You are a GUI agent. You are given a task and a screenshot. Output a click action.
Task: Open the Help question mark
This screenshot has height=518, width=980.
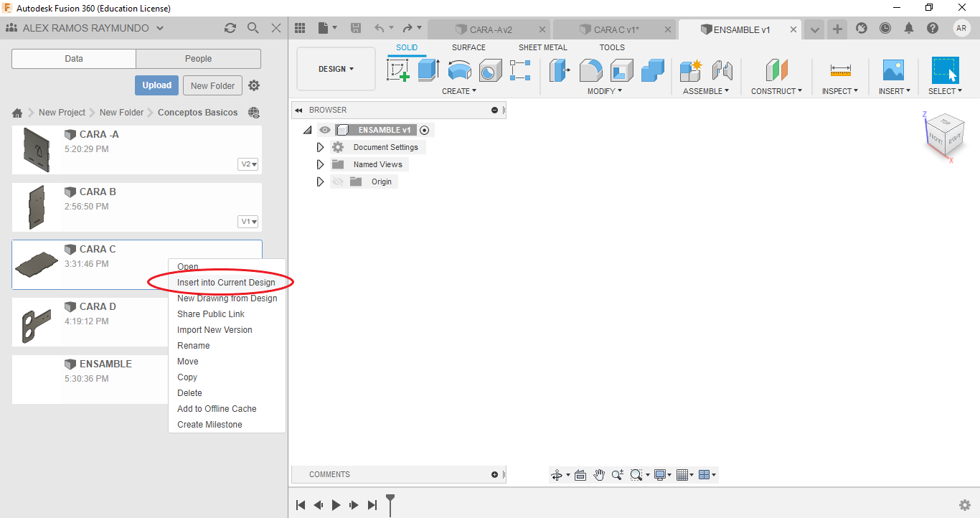pos(933,28)
